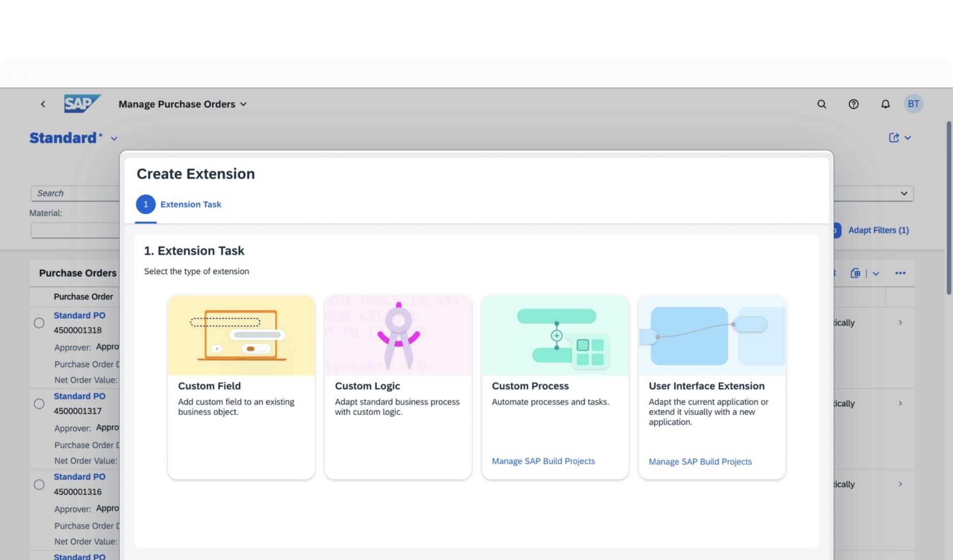Expand export options dropdown arrow
953x560 pixels.
click(876, 273)
